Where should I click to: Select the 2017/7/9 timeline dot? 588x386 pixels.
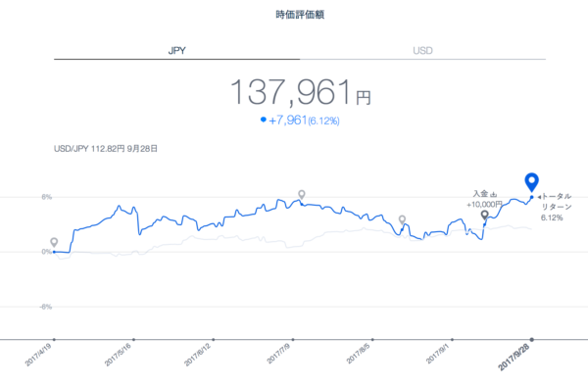(293, 340)
